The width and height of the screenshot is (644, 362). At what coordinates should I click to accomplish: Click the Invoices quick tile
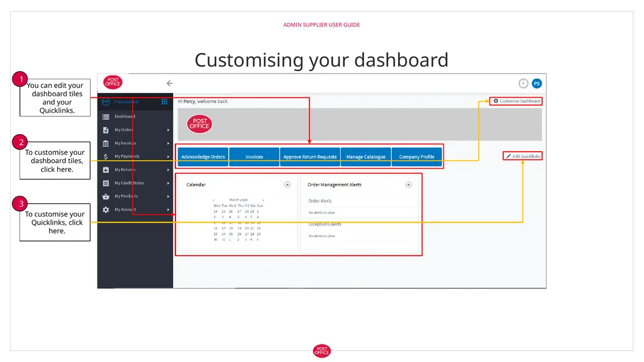tap(254, 157)
